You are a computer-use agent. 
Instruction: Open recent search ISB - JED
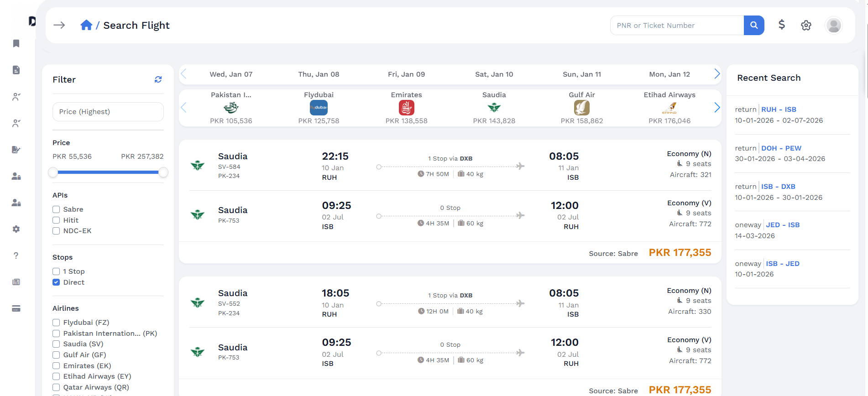(x=783, y=264)
